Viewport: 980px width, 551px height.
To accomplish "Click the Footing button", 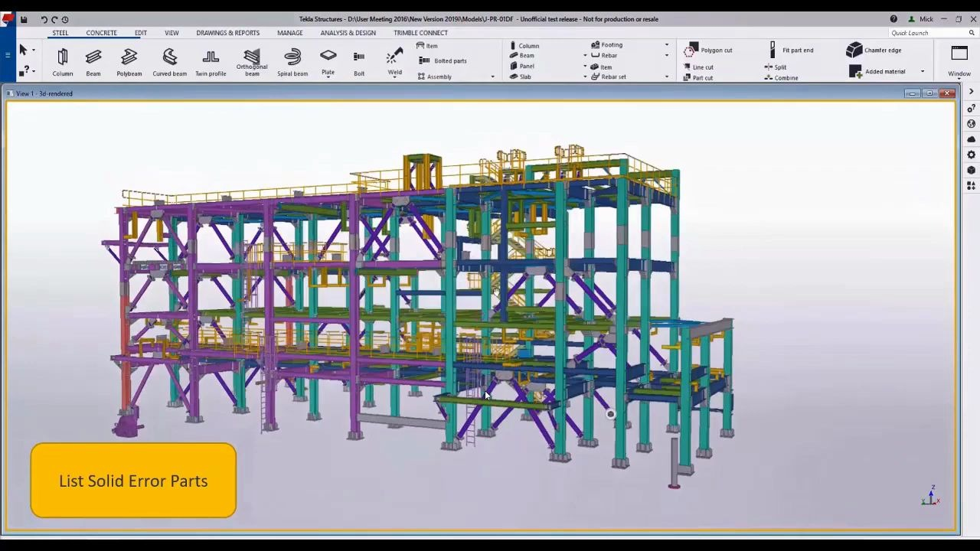I will click(607, 45).
